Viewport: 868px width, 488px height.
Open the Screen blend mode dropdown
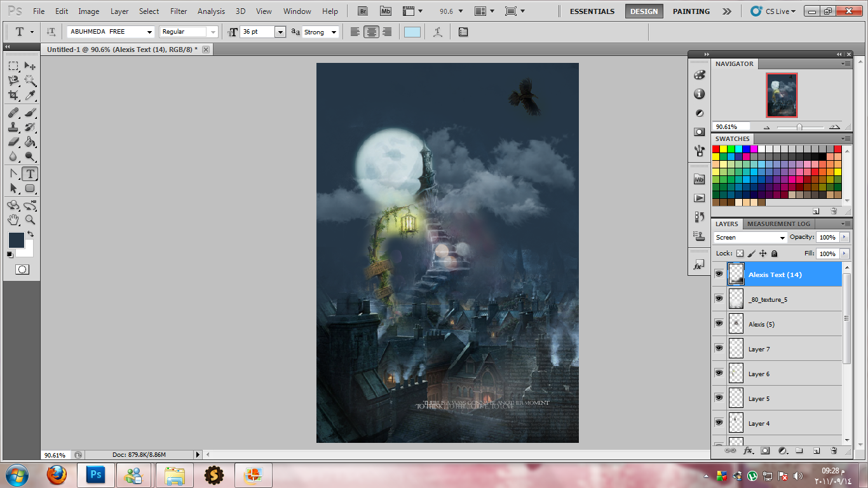click(750, 237)
